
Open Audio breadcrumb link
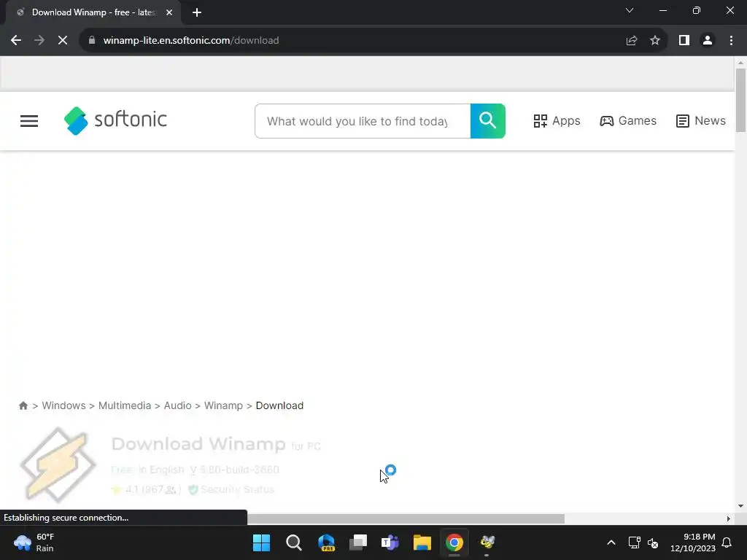click(x=178, y=405)
